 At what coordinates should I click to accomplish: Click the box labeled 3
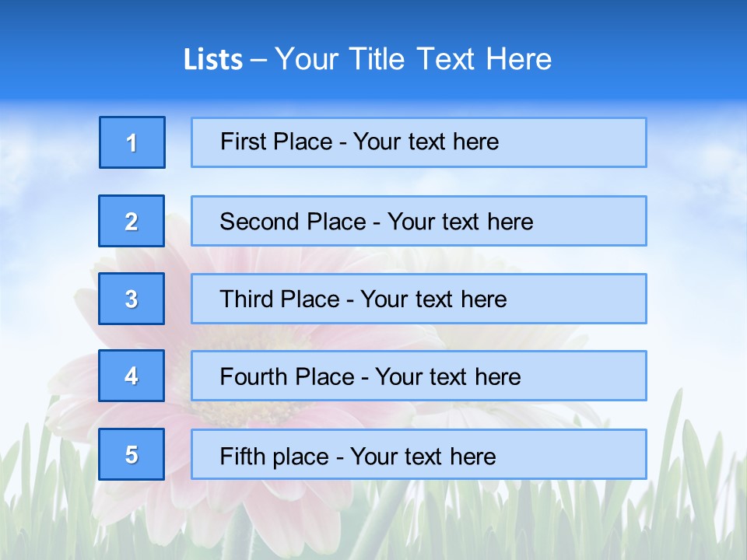[x=132, y=299]
